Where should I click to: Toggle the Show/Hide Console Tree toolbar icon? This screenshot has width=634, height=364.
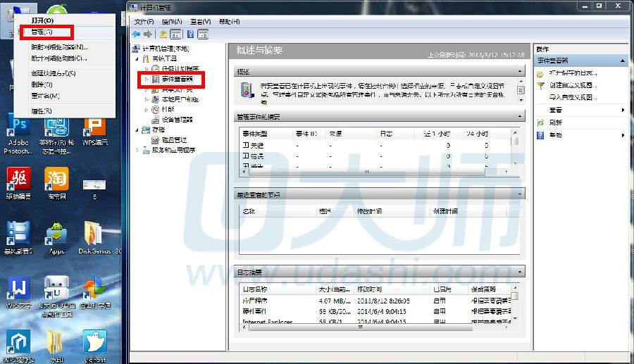(x=175, y=34)
